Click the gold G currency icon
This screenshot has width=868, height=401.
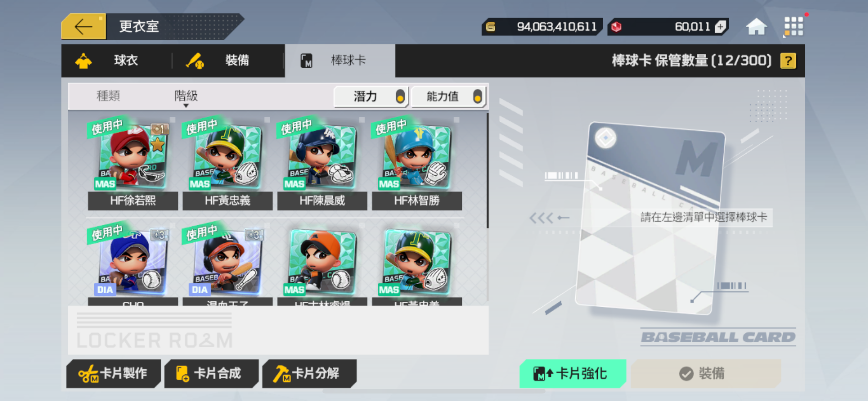pos(491,27)
